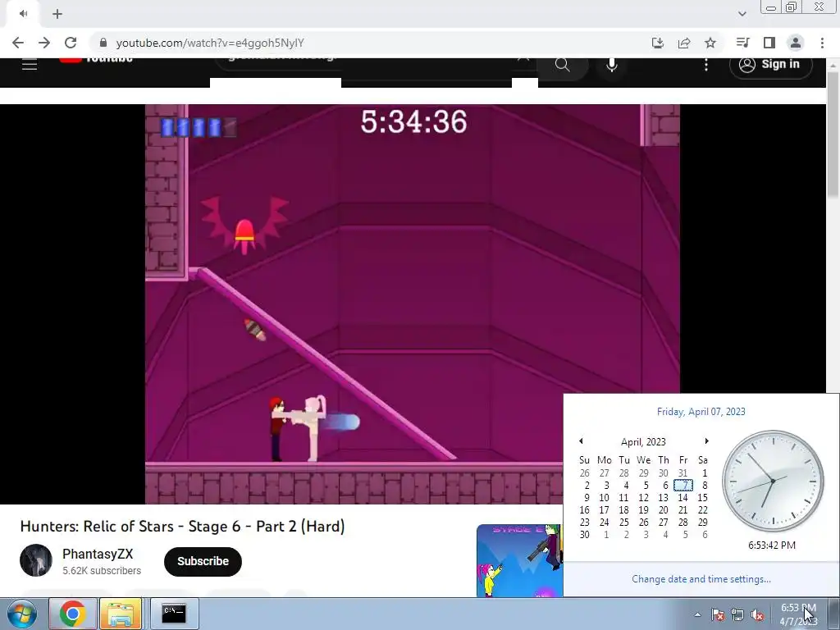
Task: Install app icon in address bar
Action: (x=658, y=43)
